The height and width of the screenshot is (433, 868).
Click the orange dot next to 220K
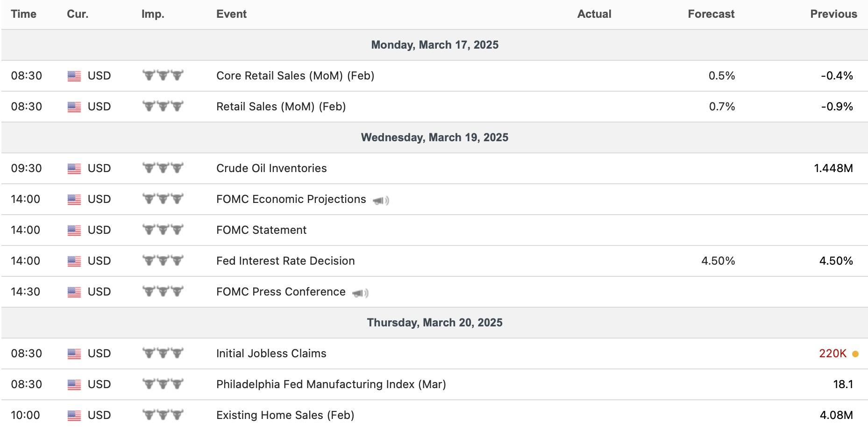click(855, 354)
